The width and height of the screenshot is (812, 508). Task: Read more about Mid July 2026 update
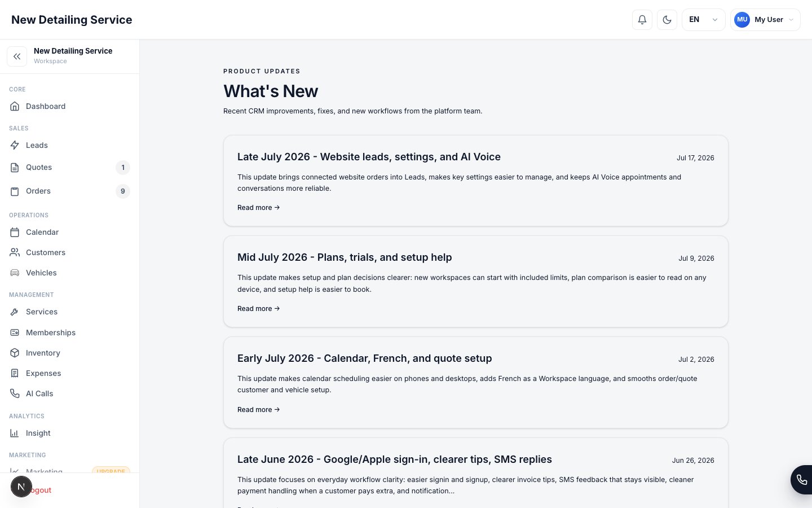[x=259, y=309]
